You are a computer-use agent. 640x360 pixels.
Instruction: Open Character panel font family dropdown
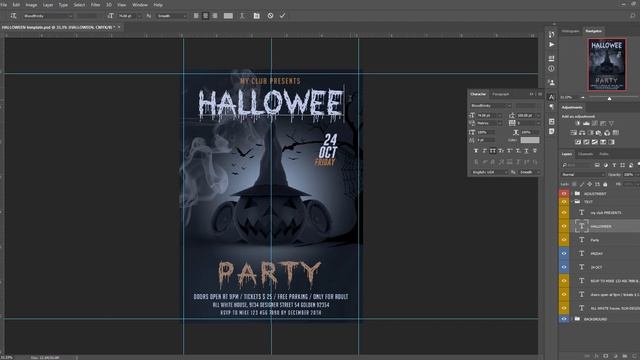coord(490,106)
